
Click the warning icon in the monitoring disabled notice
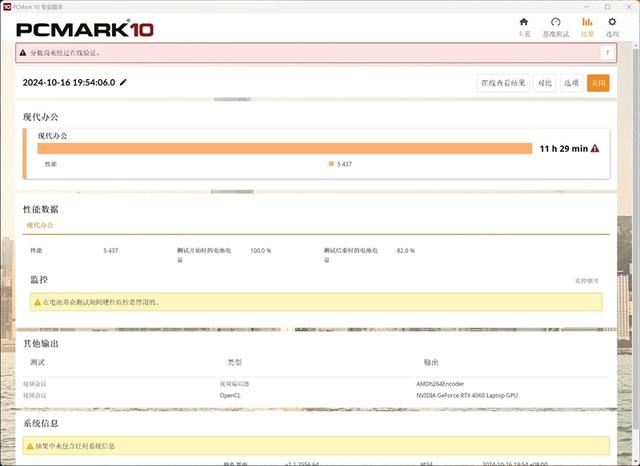[37, 302]
